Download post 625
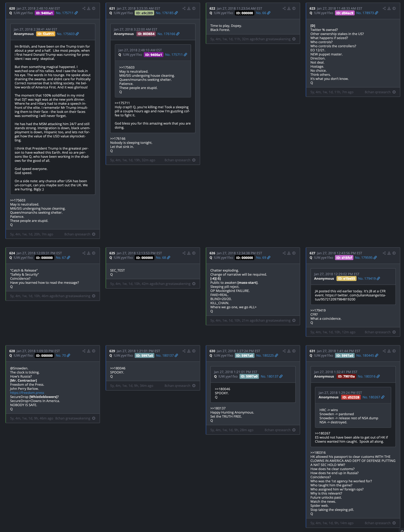404x532 pixels. tap(189, 253)
